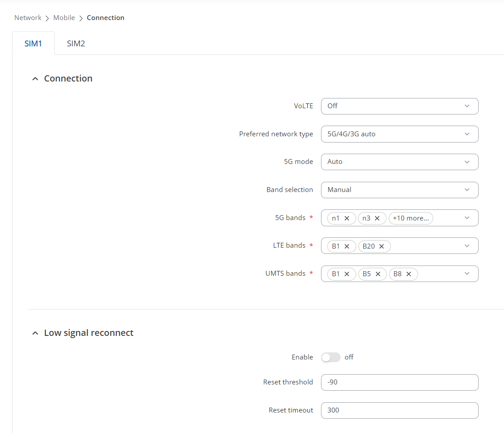Enable the Low signal reconnect toggle
Image resolution: width=504 pixels, height=433 pixels.
[x=330, y=357]
